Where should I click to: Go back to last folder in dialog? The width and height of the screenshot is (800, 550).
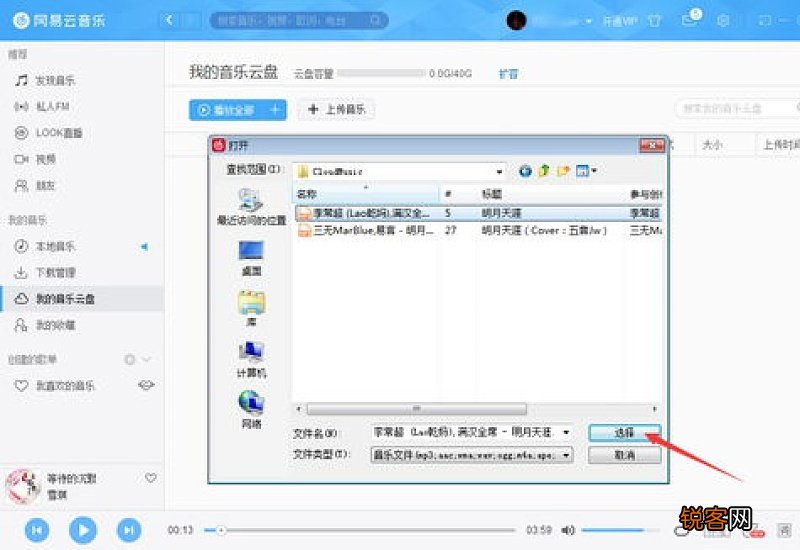click(525, 171)
